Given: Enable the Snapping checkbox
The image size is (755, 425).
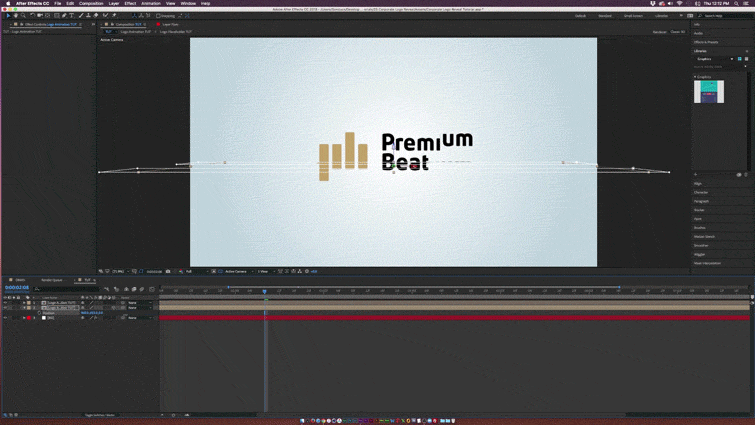Looking at the screenshot, I should click(x=158, y=16).
